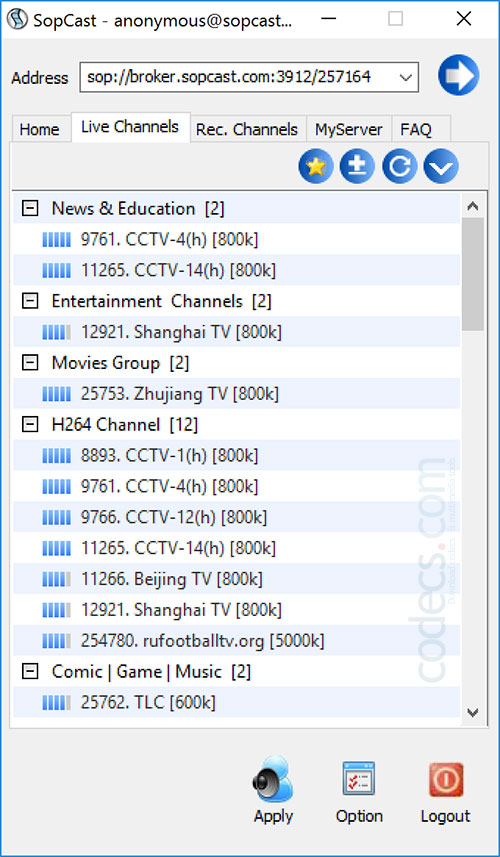Image resolution: width=500 pixels, height=857 pixels.
Task: Switch to the Home tab
Action: pos(39,130)
